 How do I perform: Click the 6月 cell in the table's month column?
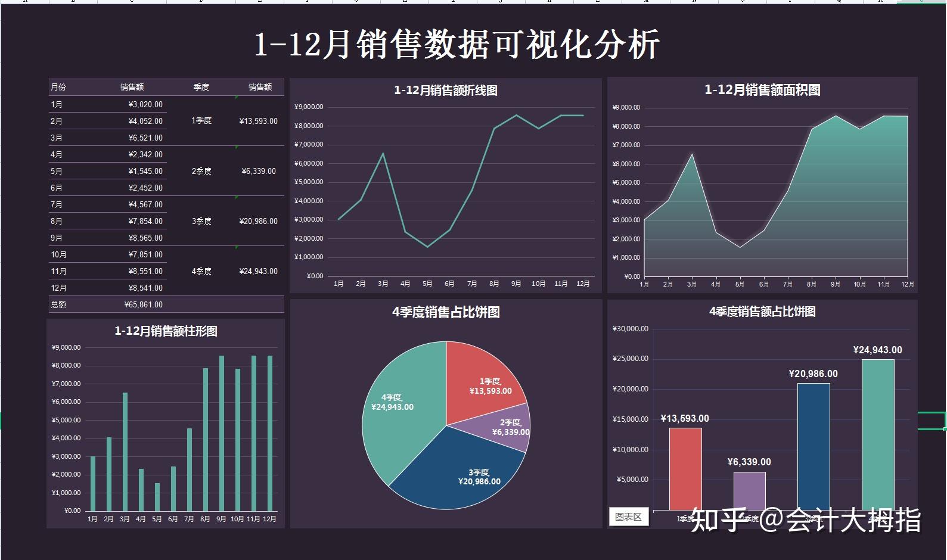pyautogui.click(x=57, y=188)
